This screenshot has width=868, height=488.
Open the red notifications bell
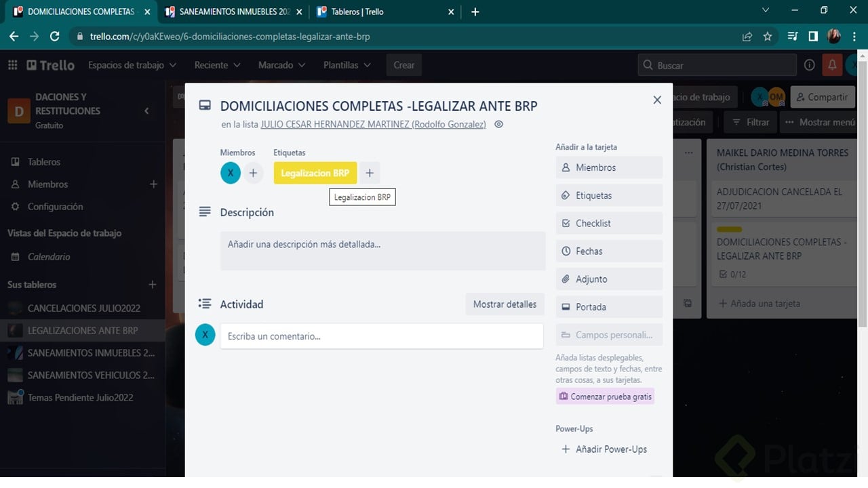831,65
